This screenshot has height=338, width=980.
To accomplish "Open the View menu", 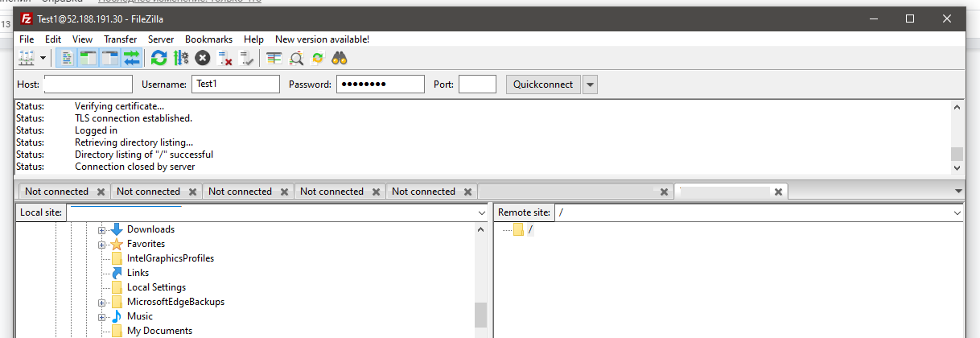I will [82, 39].
